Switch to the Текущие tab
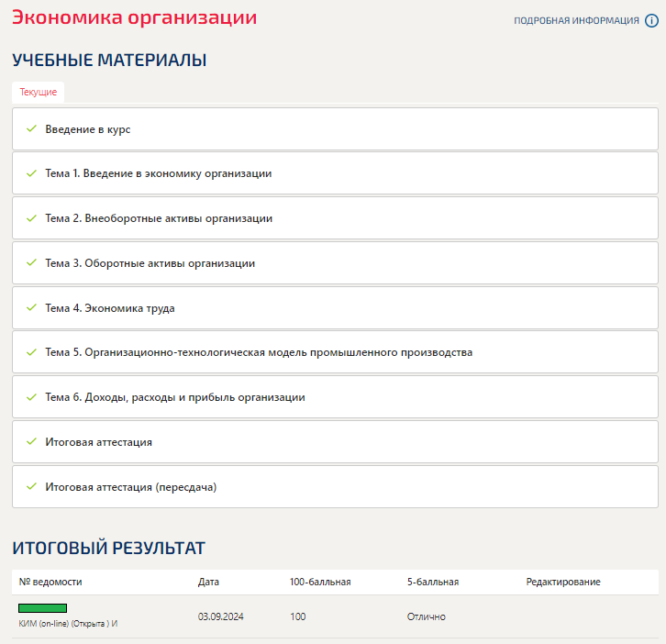666x644 pixels. tap(39, 92)
